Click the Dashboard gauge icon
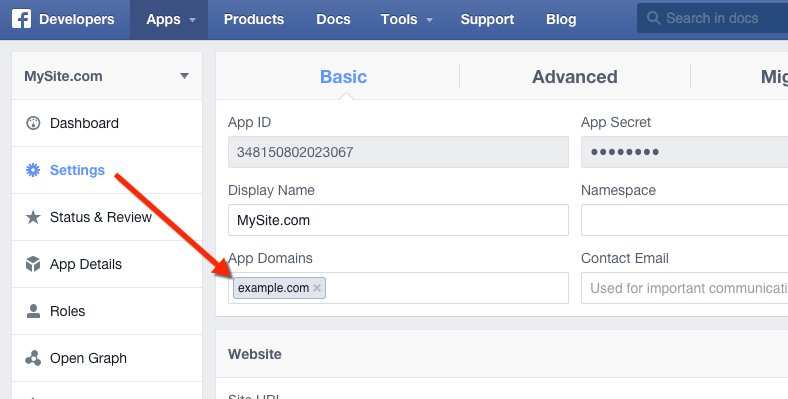This screenshot has width=788, height=399. pyautogui.click(x=33, y=123)
